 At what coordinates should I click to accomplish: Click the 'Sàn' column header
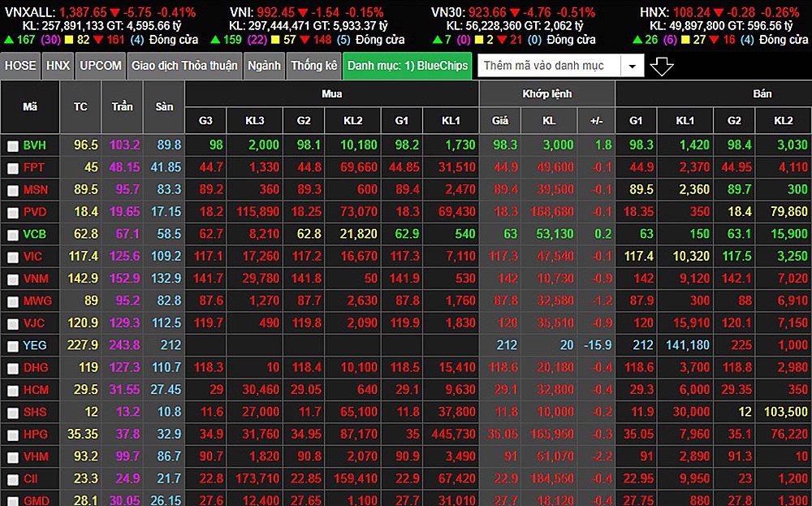[x=164, y=107]
